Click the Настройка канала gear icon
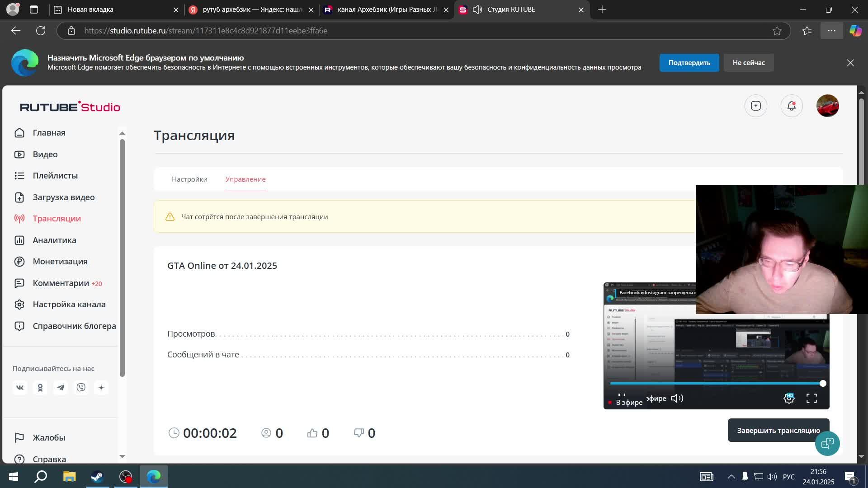 coord(19,305)
